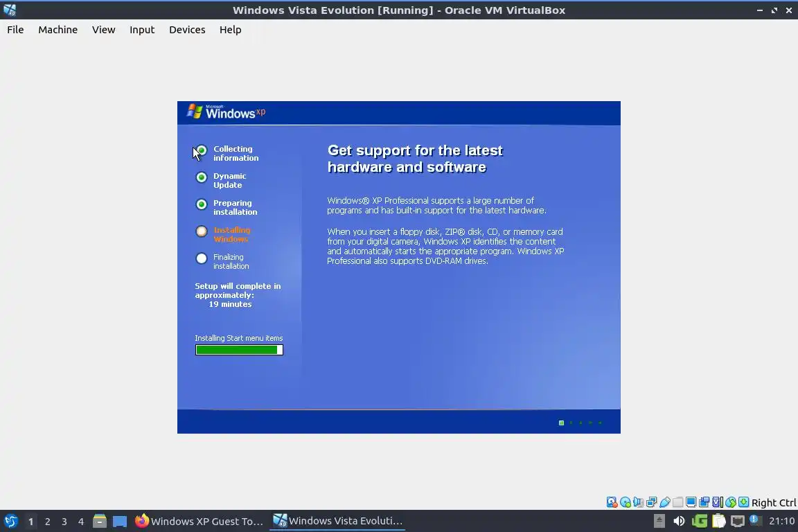Click the Preparing installation step bullet
Viewport: 798px width, 532px height.
point(202,204)
